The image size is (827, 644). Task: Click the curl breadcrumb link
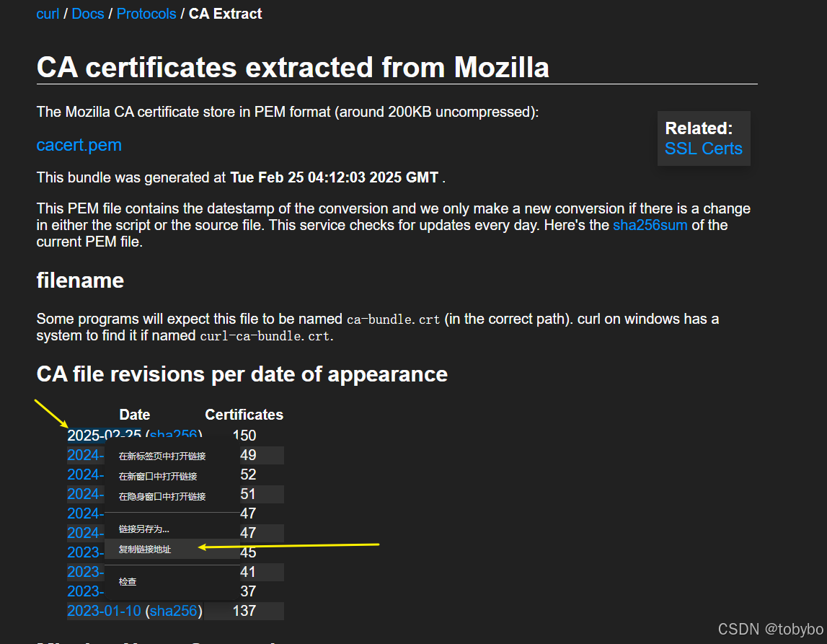pos(48,14)
